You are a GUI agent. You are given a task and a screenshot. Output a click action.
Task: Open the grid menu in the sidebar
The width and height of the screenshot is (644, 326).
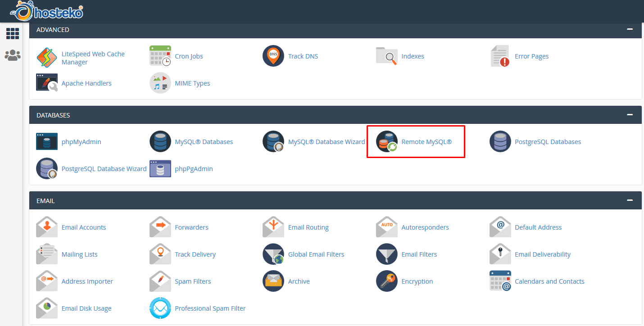12,33
